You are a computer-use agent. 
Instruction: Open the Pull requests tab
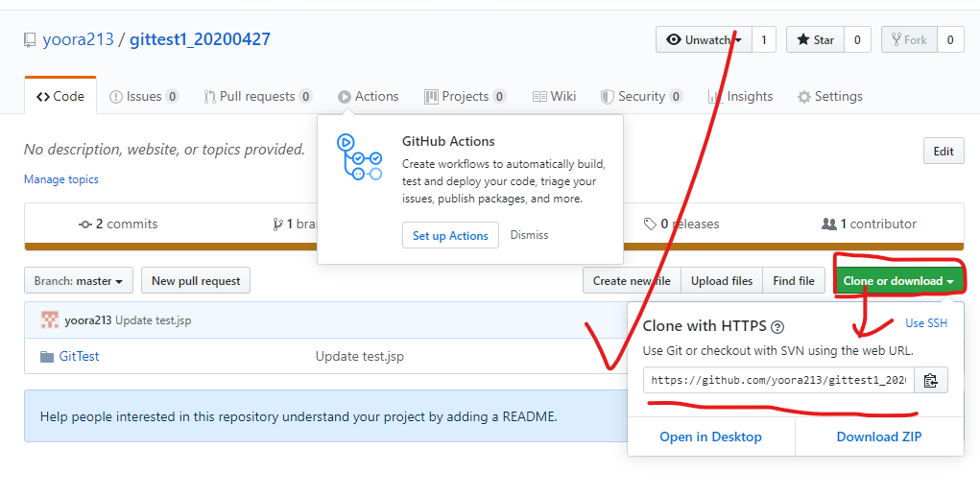click(257, 96)
